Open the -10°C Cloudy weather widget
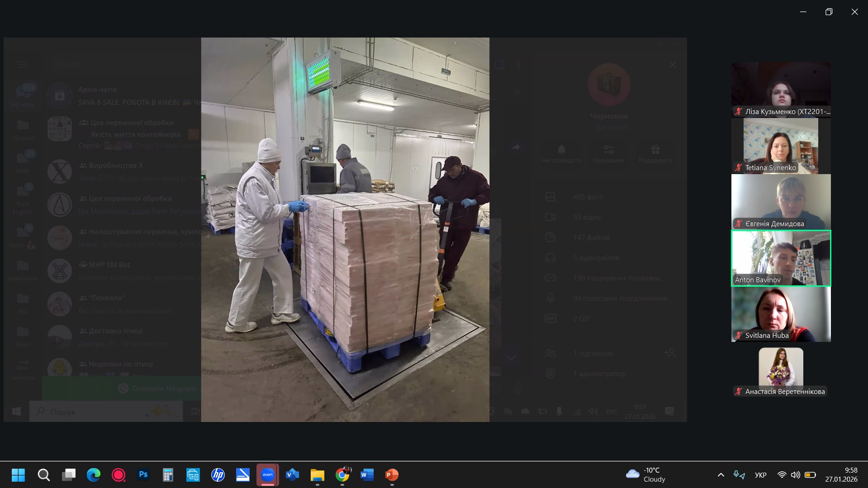Screen dimensions: 868x488 coord(645,475)
